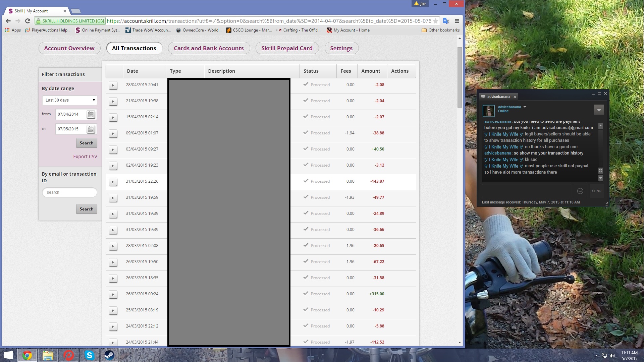
Task: Click the Chrome reload page icon
Action: pos(28,21)
